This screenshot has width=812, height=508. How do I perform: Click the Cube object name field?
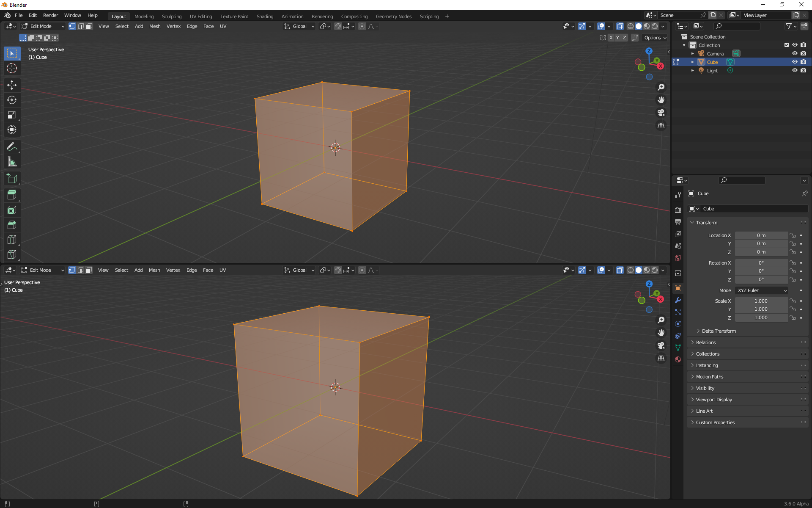click(x=754, y=209)
